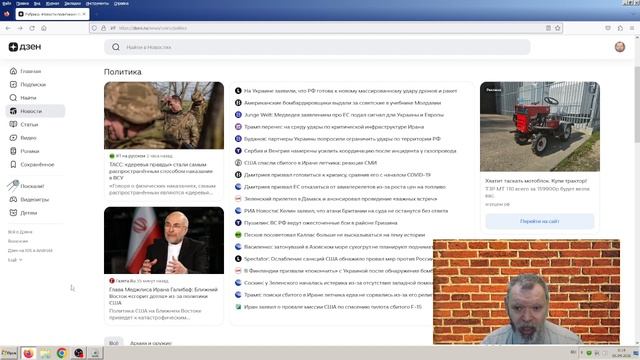Close the Дзен browser tab
This screenshot has width=640, height=360.
point(84,14)
